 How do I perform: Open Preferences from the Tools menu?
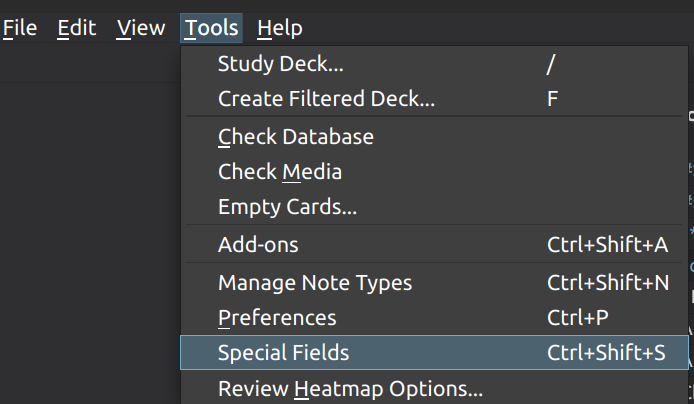pos(277,318)
